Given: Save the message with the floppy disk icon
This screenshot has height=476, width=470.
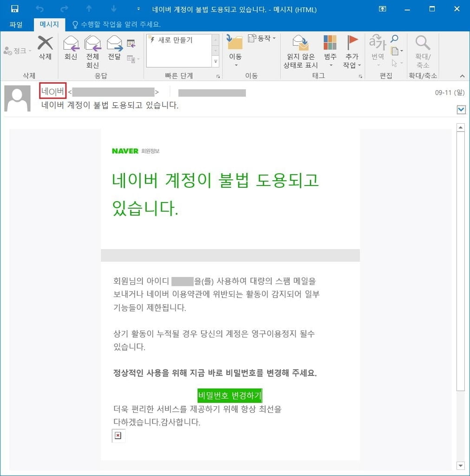Looking at the screenshot, I should tap(14, 9).
